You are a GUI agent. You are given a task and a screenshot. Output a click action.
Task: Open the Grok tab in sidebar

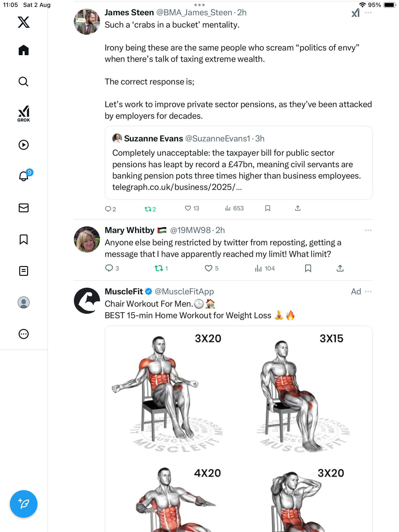tap(24, 114)
